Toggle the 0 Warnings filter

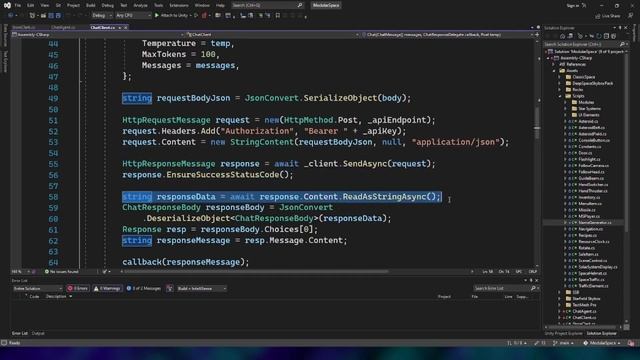click(107, 289)
